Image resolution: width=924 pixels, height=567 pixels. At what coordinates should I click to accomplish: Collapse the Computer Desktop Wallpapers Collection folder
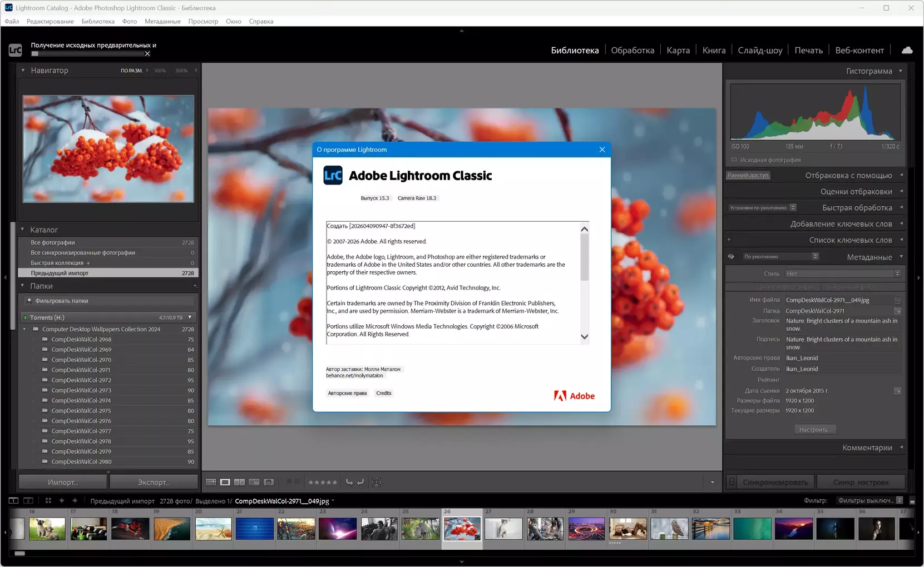(24, 329)
